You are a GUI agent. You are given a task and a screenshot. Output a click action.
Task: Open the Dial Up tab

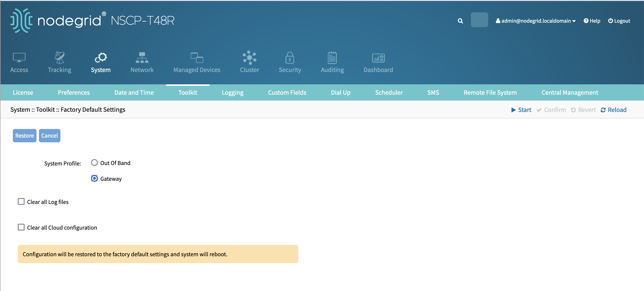340,92
